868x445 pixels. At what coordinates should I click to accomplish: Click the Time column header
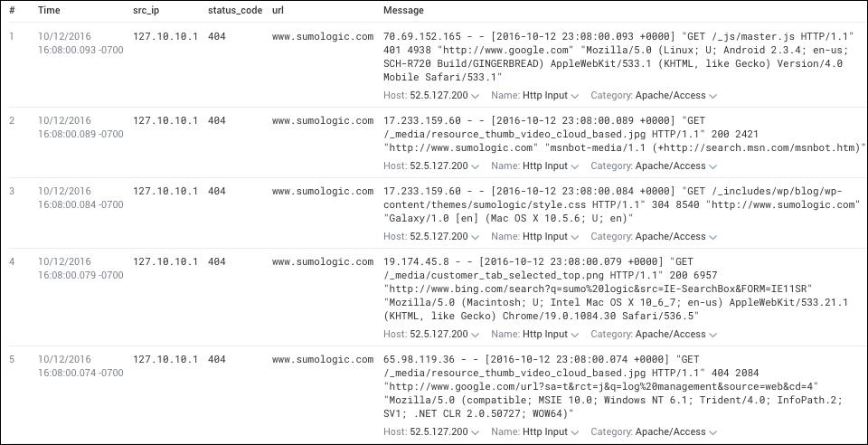51,10
